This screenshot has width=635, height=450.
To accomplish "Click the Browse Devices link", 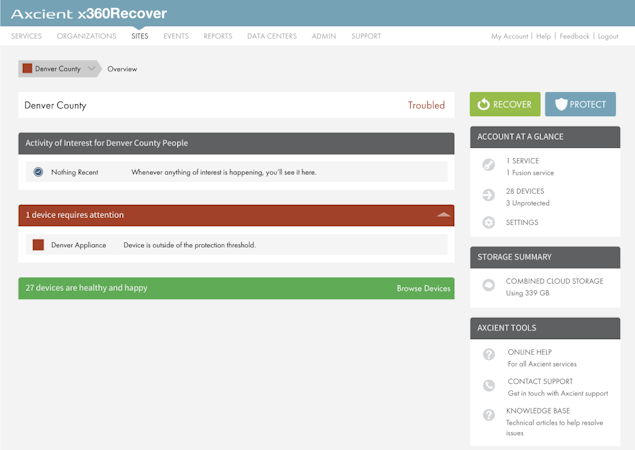I will coord(423,288).
